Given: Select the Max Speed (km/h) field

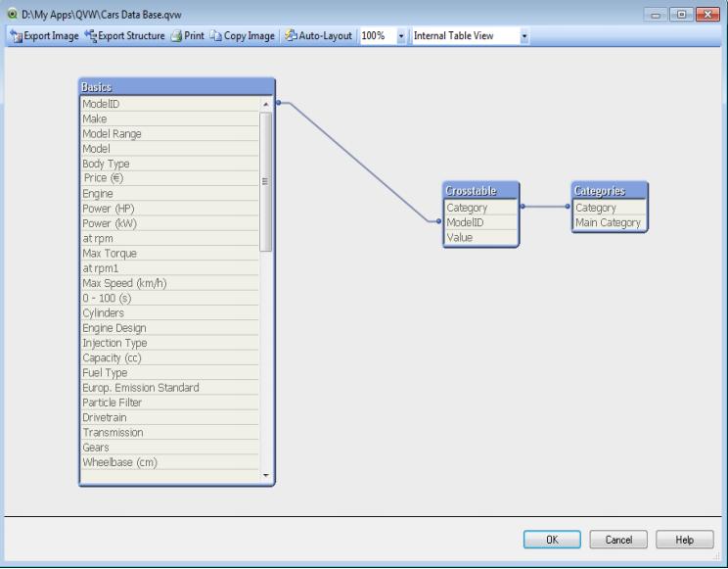Looking at the screenshot, I should click(170, 283).
